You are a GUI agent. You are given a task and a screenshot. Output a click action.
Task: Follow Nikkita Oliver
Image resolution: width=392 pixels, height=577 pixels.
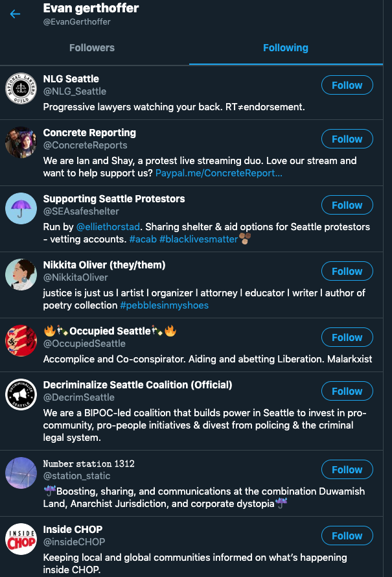coord(347,271)
